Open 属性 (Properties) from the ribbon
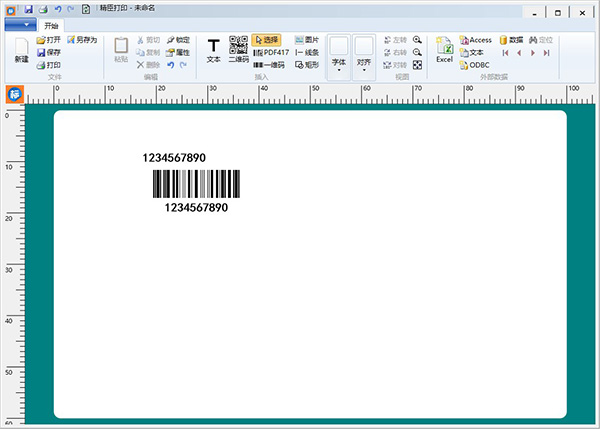This screenshot has width=600, height=429. [178, 52]
